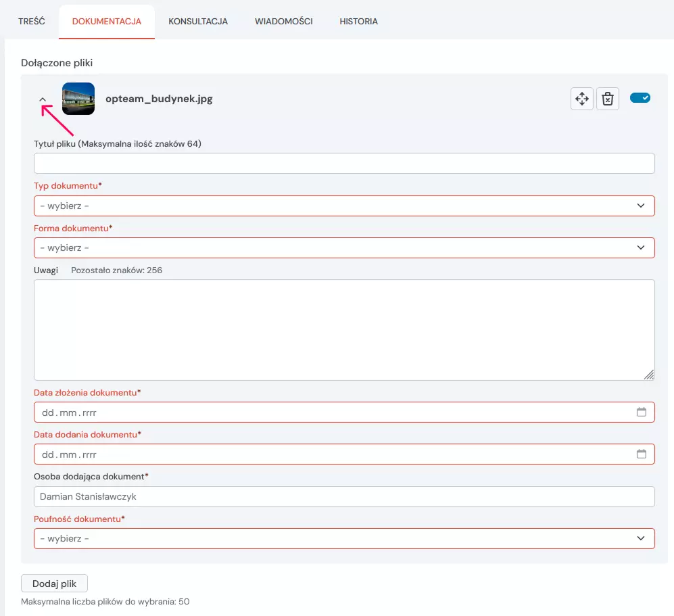Image resolution: width=674 pixels, height=616 pixels.
Task: Toggle the blue switch for attached file
Action: 640,98
